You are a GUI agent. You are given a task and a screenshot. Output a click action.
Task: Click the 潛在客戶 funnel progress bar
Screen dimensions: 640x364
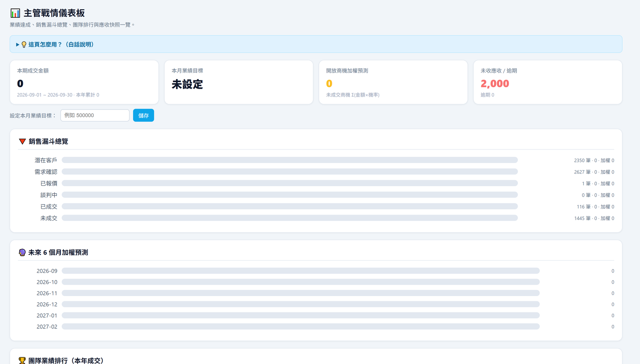290,160
